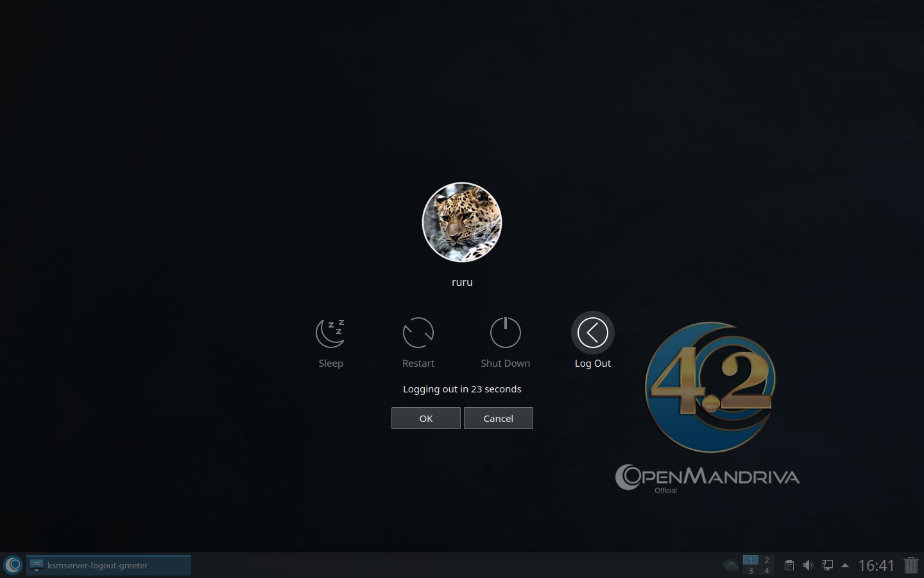Select the ksmserver-logout-greeter taskbar entry
Image resolution: width=924 pixels, height=578 pixels.
click(109, 565)
